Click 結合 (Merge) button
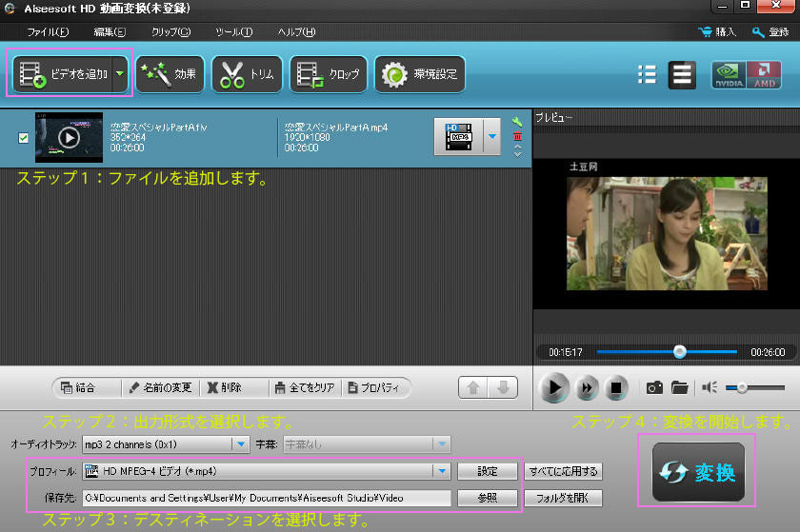The height and width of the screenshot is (532, 800). coord(78,387)
